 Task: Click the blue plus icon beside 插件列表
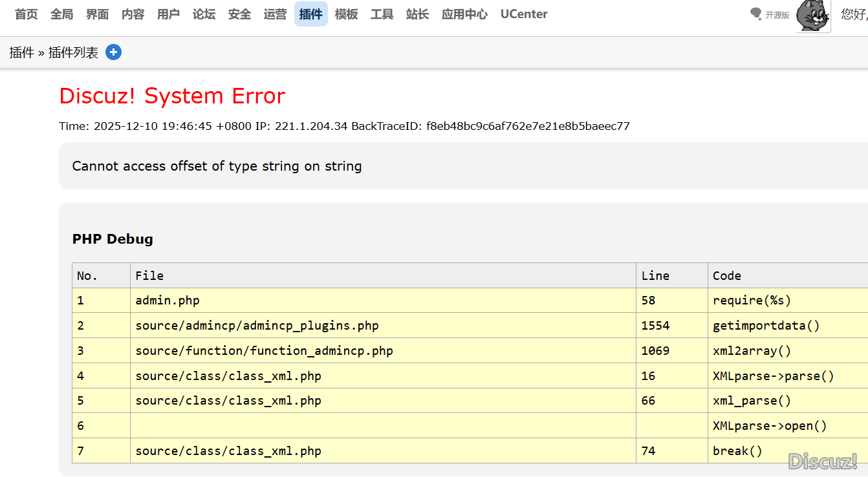[113, 52]
